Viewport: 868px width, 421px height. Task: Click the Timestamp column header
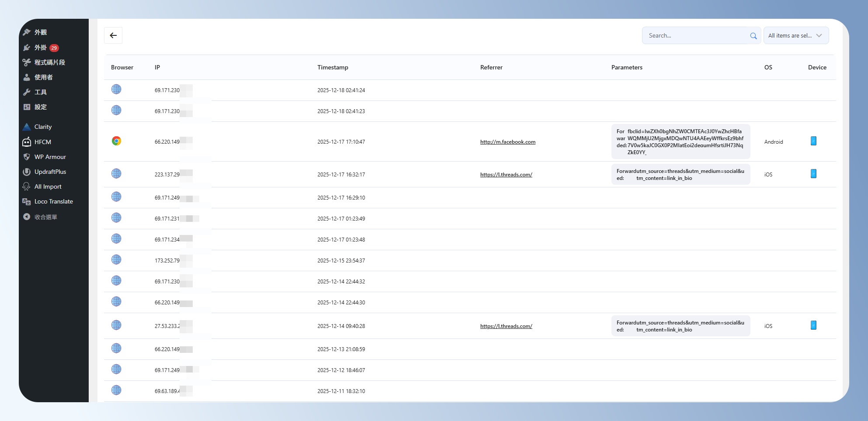pos(333,67)
